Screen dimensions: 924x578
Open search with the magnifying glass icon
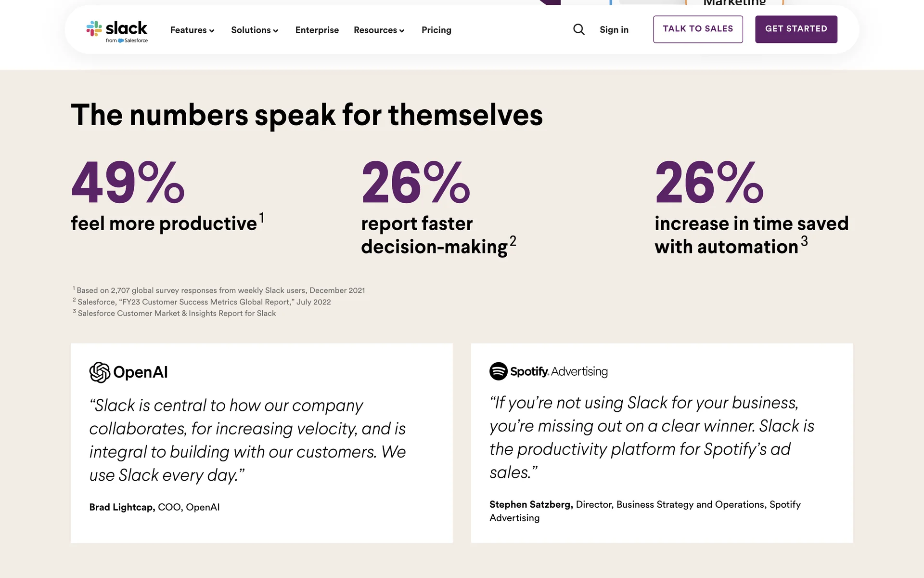point(579,30)
